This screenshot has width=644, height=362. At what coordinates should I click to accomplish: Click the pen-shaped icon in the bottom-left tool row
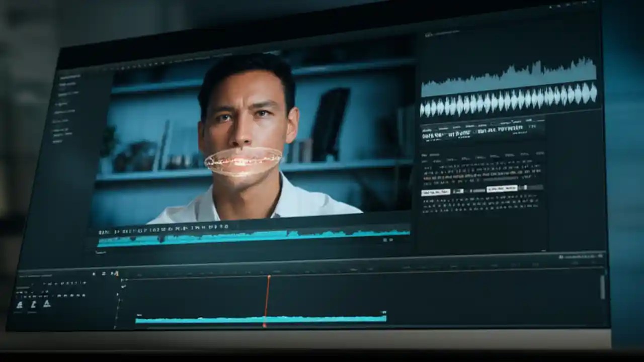pyautogui.click(x=33, y=305)
